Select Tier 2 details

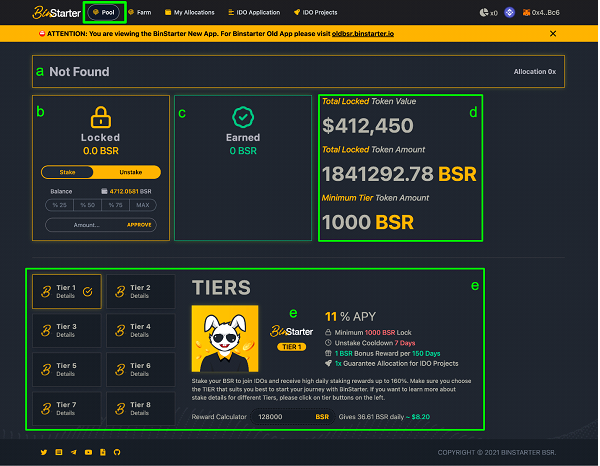point(140,291)
